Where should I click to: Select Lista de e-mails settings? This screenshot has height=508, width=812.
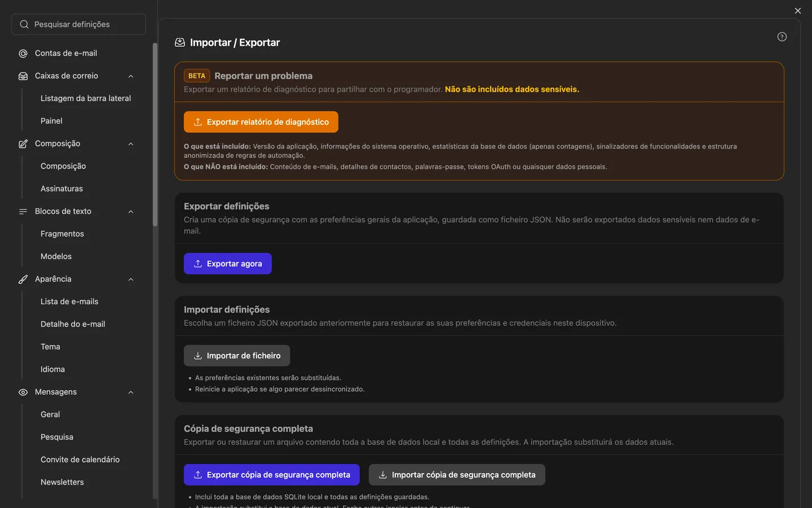[x=69, y=301]
